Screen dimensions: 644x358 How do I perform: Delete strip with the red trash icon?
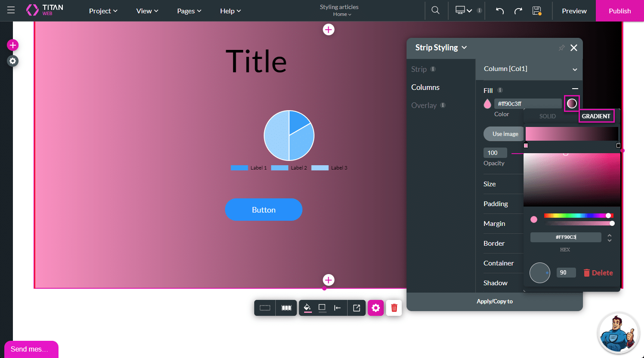394,308
